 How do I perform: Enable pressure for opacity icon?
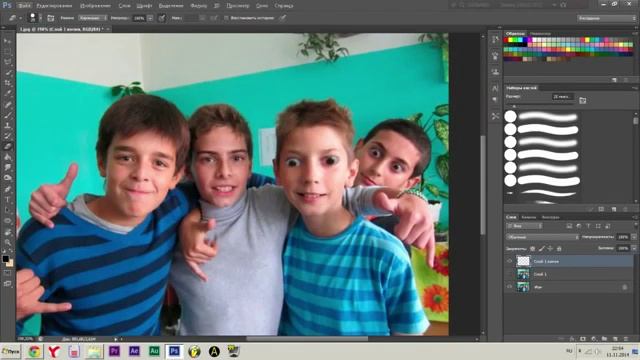pyautogui.click(x=162, y=18)
